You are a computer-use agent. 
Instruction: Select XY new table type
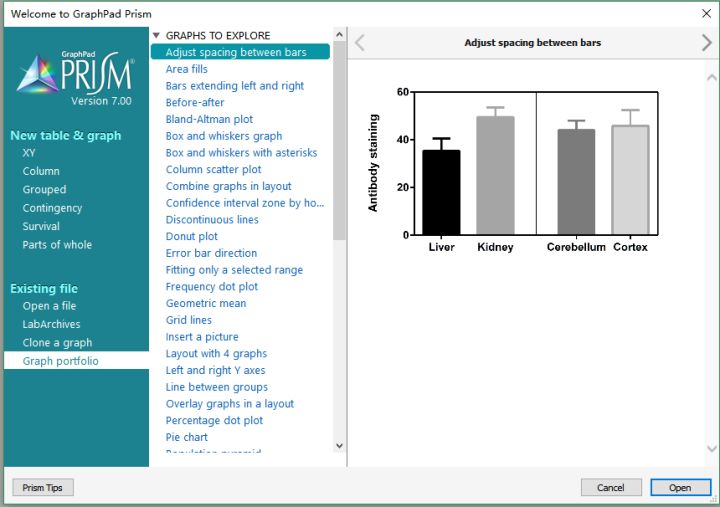click(29, 153)
